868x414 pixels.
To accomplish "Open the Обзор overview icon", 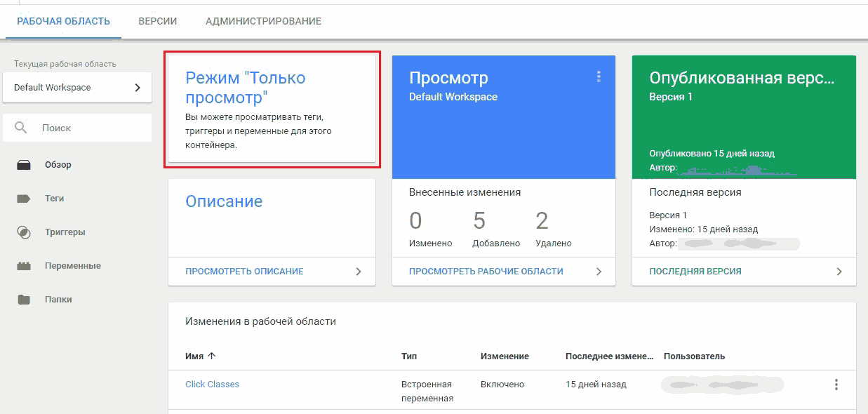I will (x=24, y=165).
